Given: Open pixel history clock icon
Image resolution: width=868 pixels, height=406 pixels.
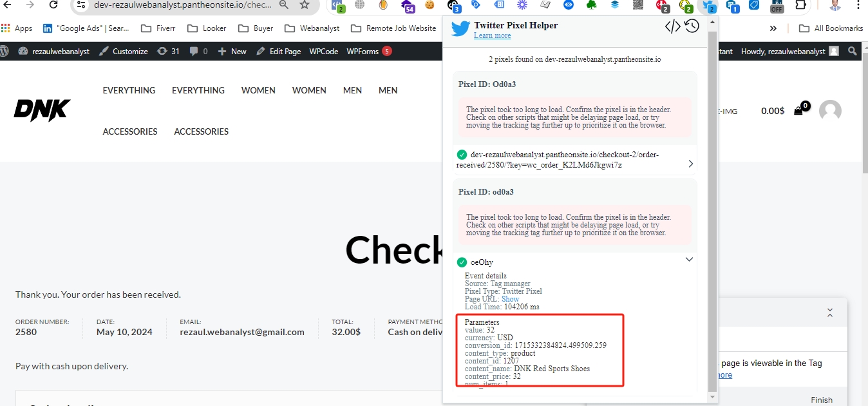Looking at the screenshot, I should coord(692,26).
